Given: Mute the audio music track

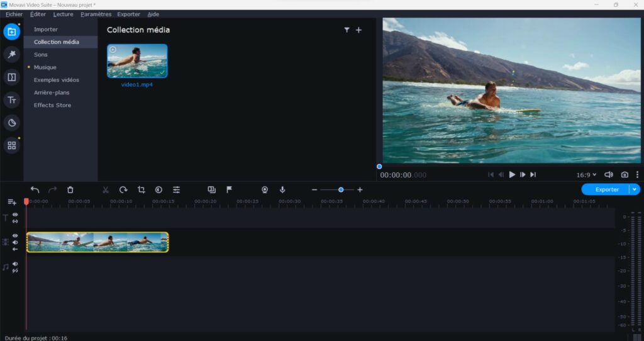Looking at the screenshot, I should tap(15, 264).
